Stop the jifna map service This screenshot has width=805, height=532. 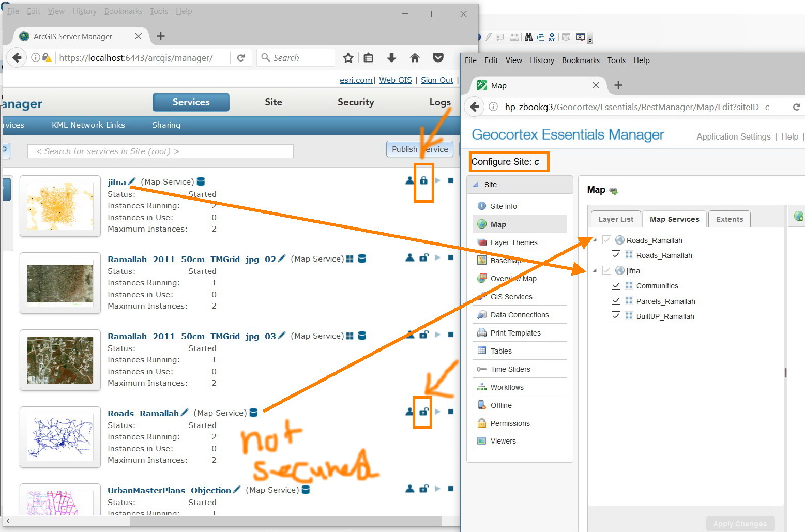[x=451, y=180]
